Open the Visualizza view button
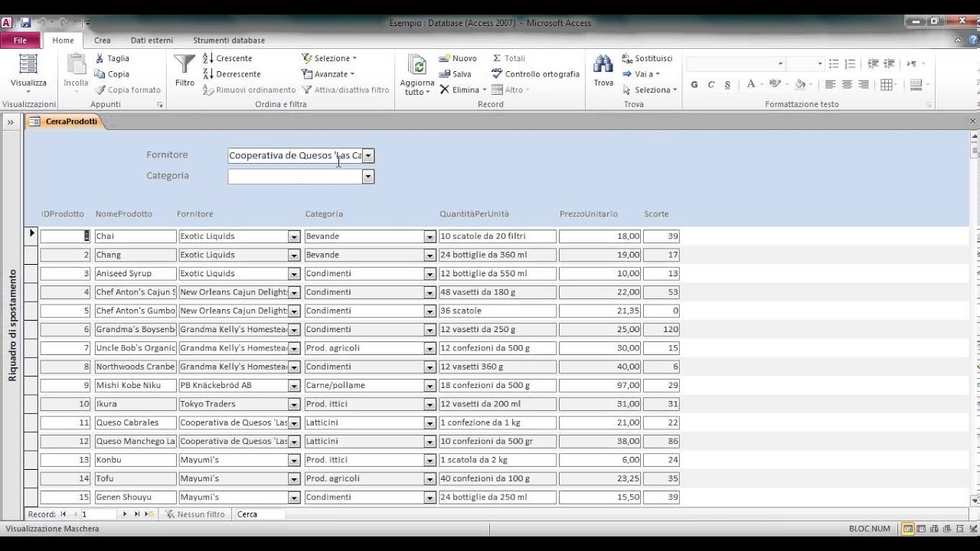Screen dimensions: 980x551 [x=28, y=73]
